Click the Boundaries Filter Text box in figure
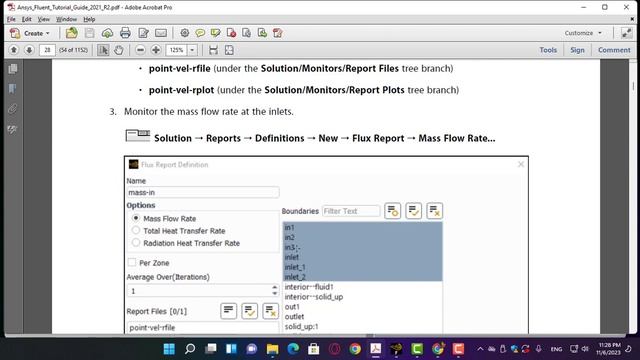 (351, 211)
